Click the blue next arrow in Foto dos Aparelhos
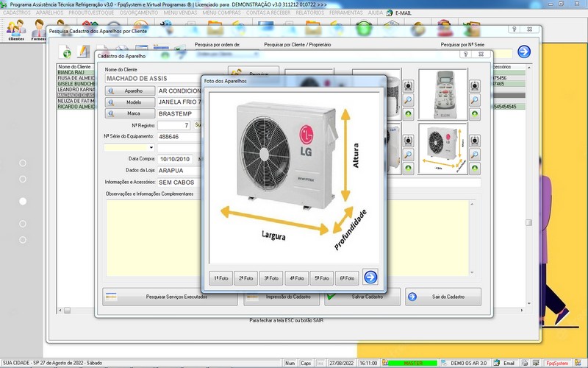The image size is (588, 368). (x=370, y=277)
